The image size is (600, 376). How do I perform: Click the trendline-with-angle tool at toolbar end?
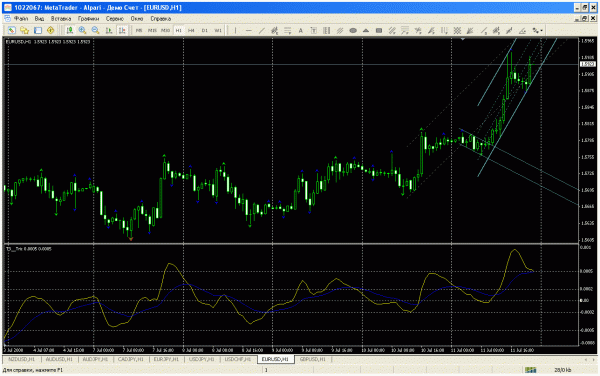coord(522,30)
